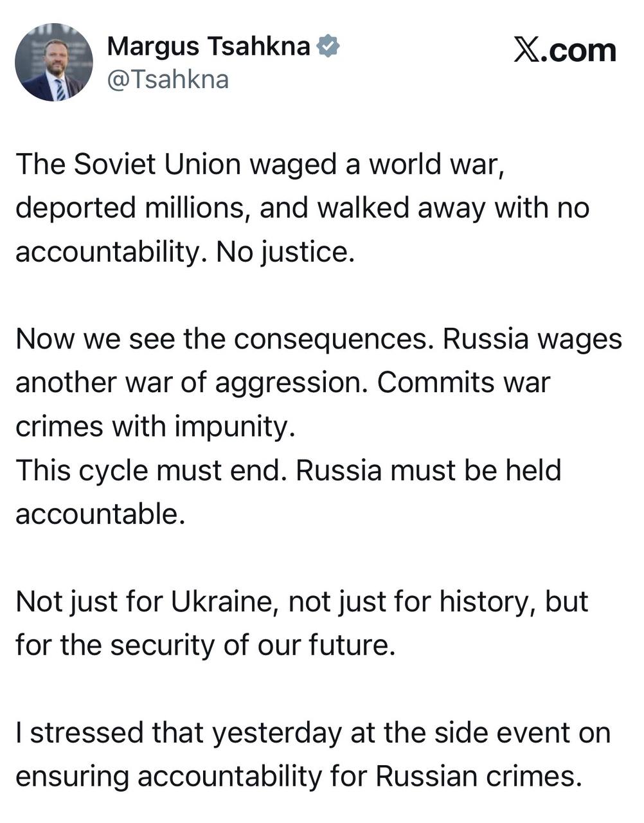The height and width of the screenshot is (823, 644).
Task: Click the line "Now we see the consequences"
Action: [318, 339]
